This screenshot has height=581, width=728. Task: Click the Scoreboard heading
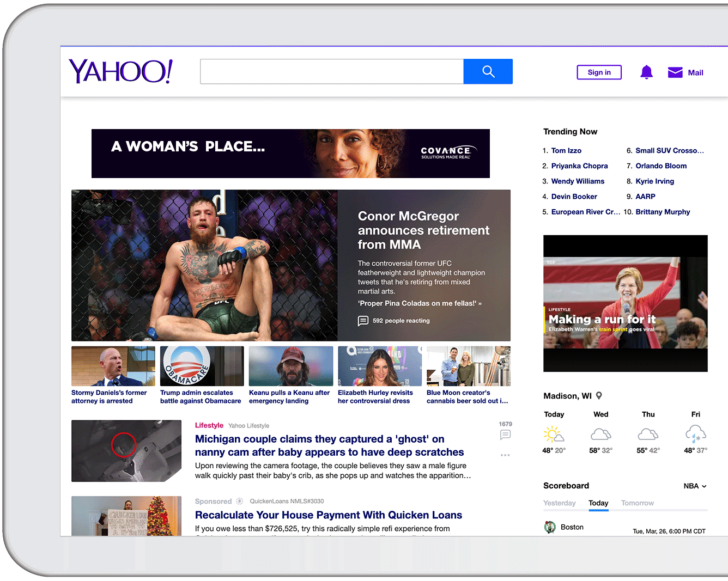[566, 486]
